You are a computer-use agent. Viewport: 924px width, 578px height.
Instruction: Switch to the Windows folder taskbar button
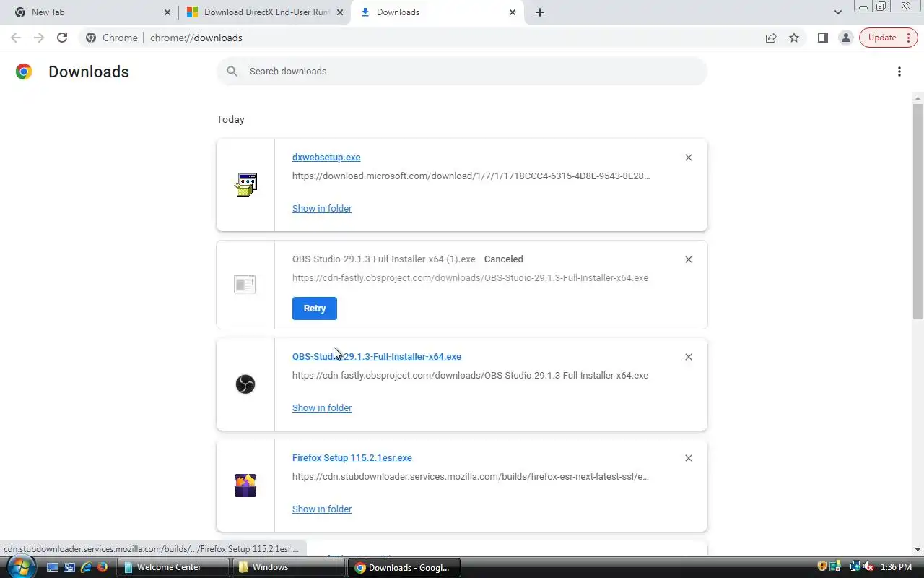pyautogui.click(x=289, y=567)
